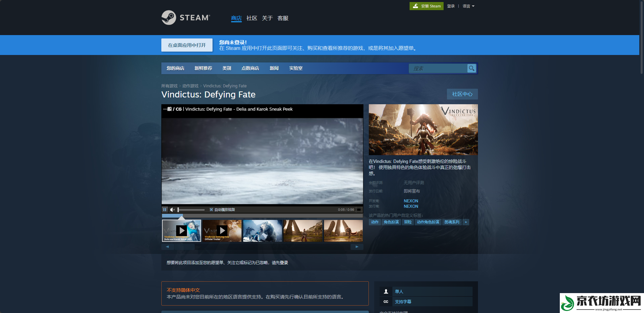Open the 客服 support page

coord(283,18)
